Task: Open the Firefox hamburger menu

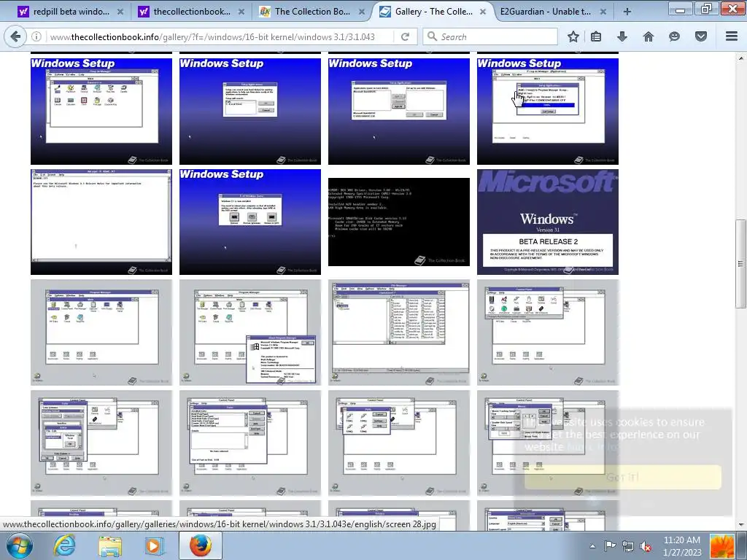Action: pyautogui.click(x=732, y=36)
